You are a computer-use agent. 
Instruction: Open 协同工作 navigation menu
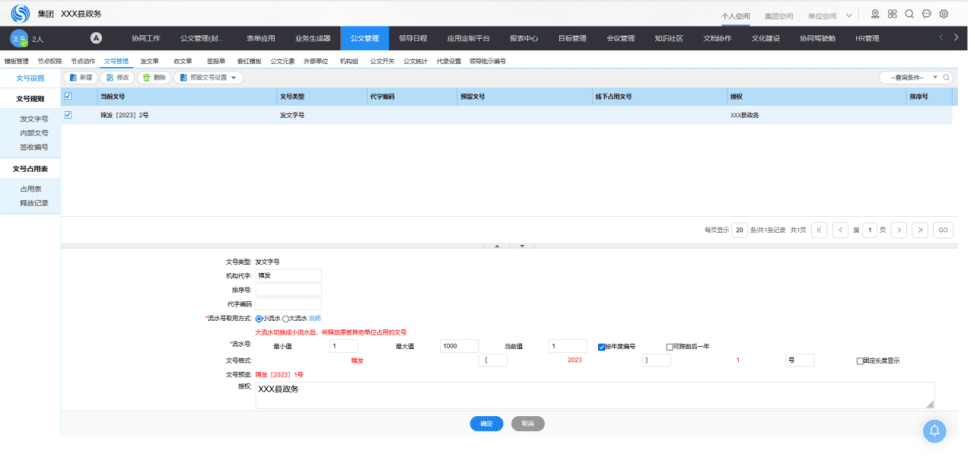click(x=146, y=38)
